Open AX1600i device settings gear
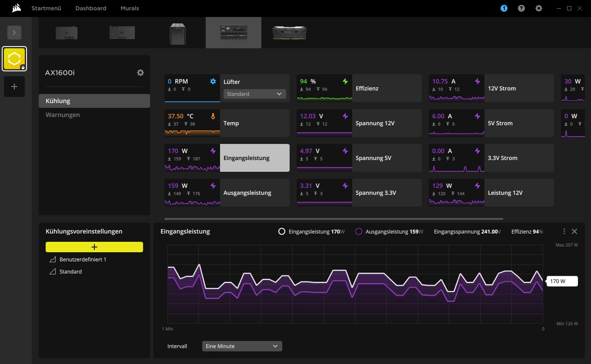 [140, 73]
